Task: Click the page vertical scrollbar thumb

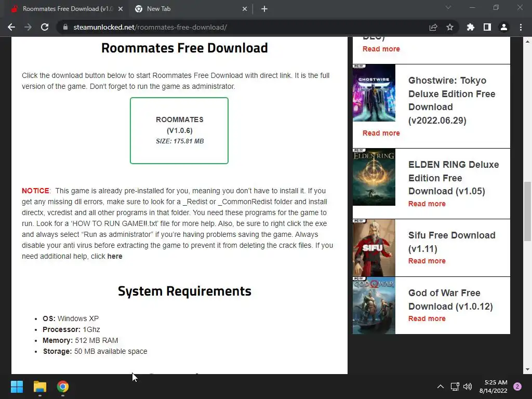Action: point(527,211)
